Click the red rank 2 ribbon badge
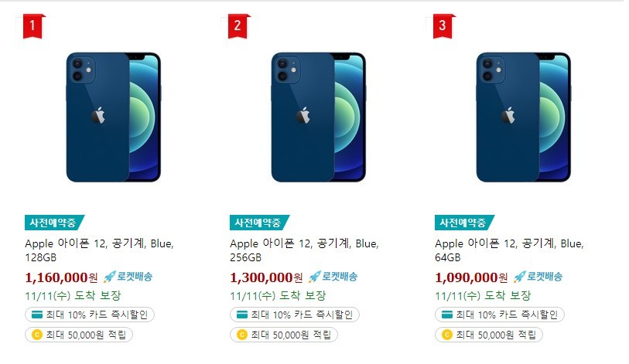Screen dimensions: 629x364 [238, 26]
